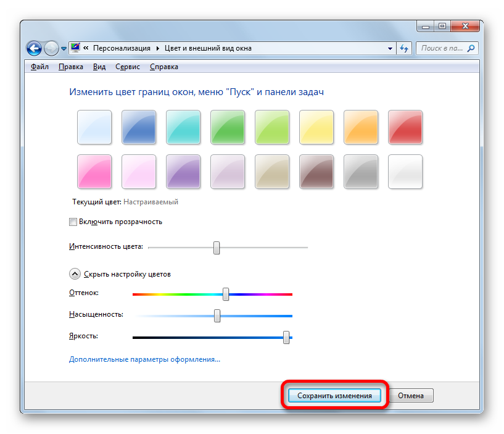The image size is (504, 434).
Task: Select the pale lavender color swatch
Action: [x=228, y=172]
